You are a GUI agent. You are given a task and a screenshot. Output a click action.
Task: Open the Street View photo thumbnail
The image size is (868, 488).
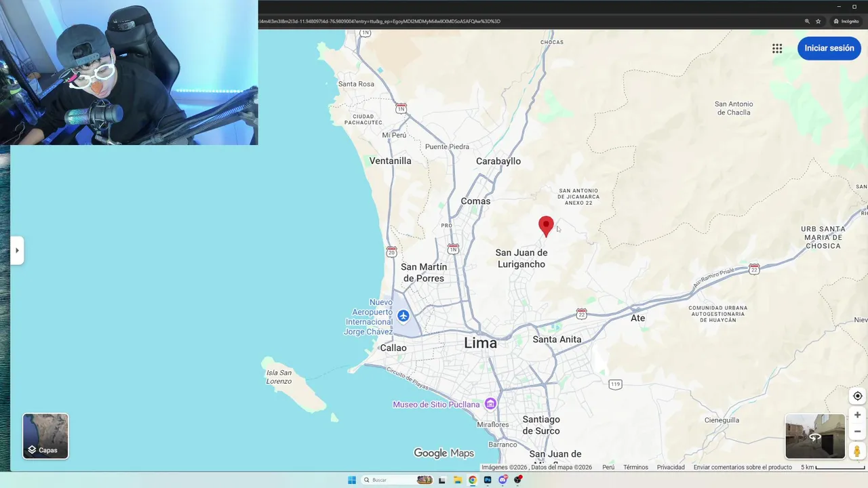tap(815, 436)
